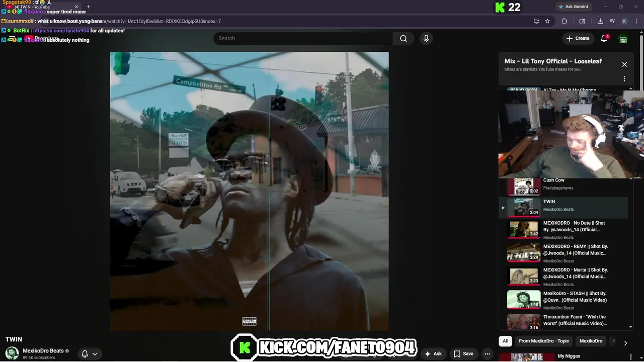
Task: Select the TWIN playlist item
Action: [x=563, y=208]
